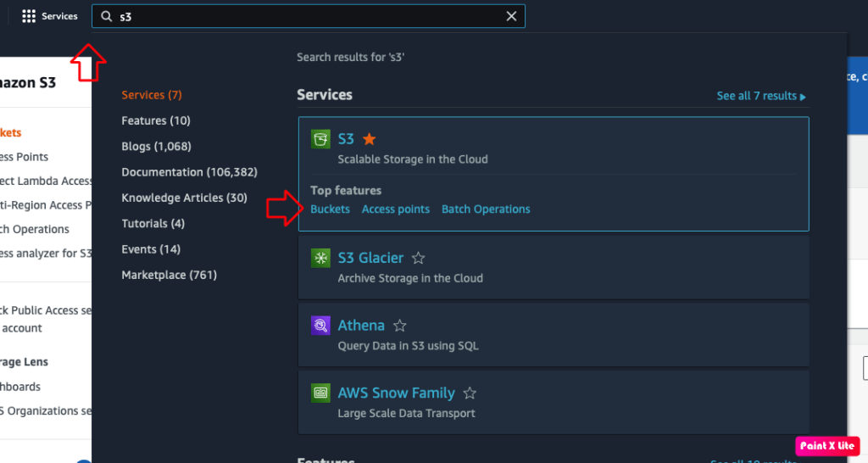Image resolution: width=868 pixels, height=463 pixels.
Task: Click the AWS Snow Family icon
Action: 320,393
